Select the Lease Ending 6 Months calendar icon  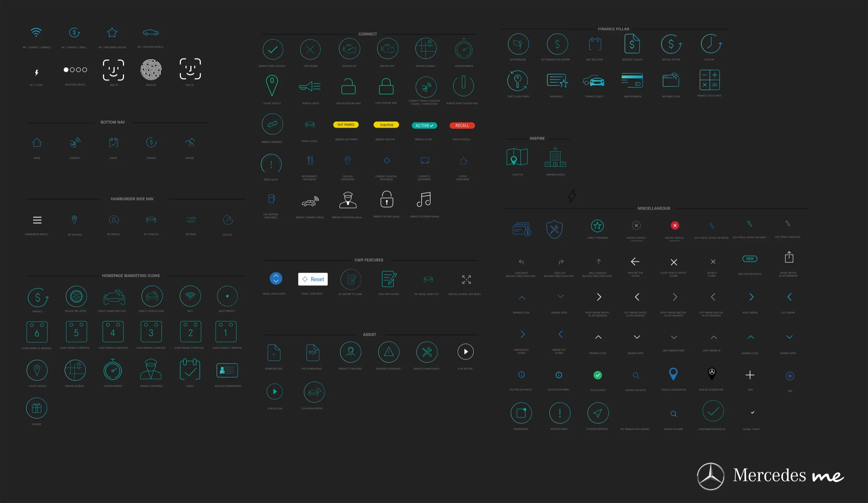[37, 332]
